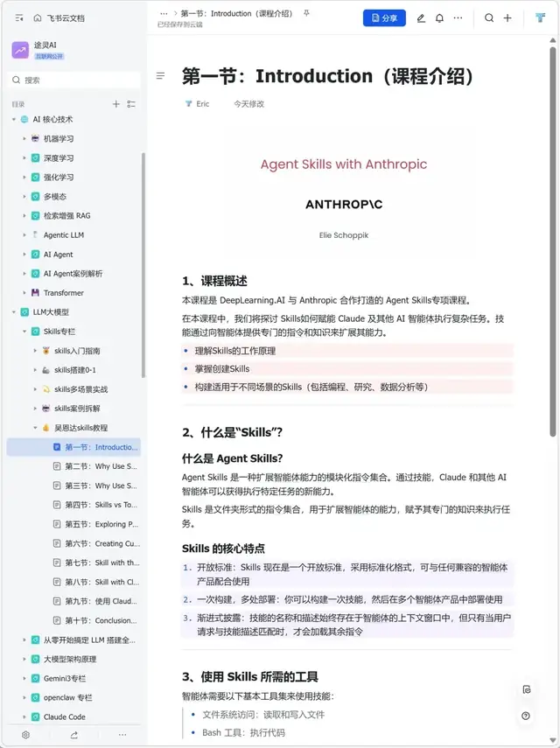Open 第四节: Skills vs To... document
Screen dimensions: 560x748
coord(101,505)
